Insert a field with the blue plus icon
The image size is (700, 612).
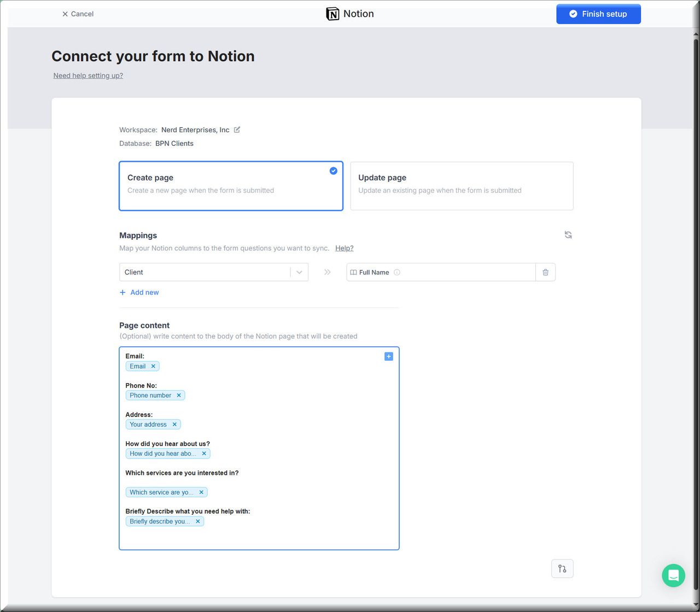[x=389, y=356]
